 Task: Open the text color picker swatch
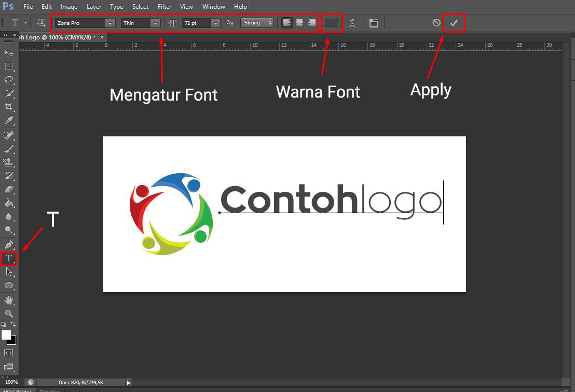(x=332, y=23)
